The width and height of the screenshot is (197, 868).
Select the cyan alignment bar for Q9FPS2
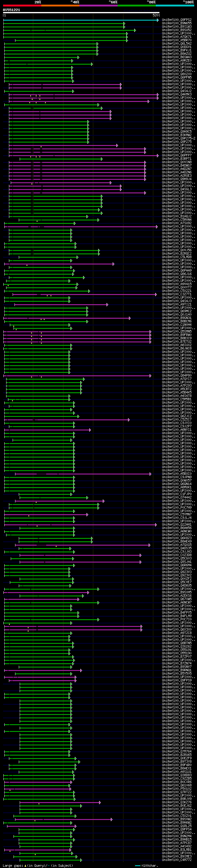click(x=81, y=20)
